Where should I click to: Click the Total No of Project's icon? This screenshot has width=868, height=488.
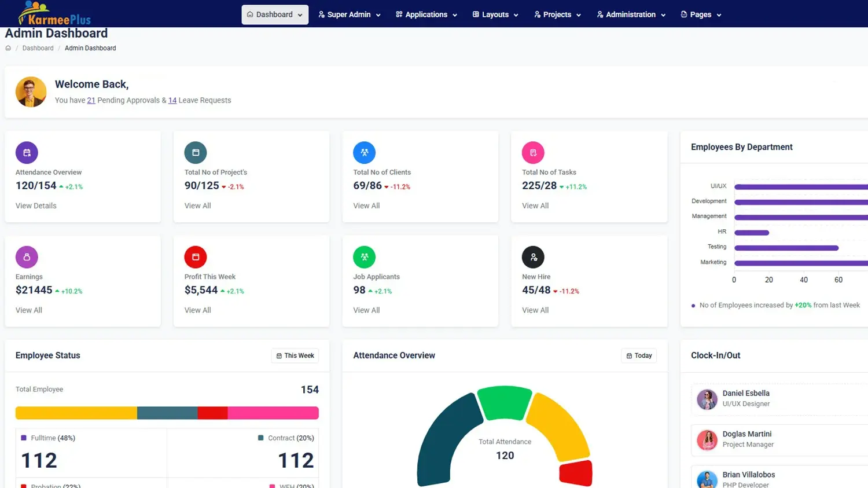click(x=196, y=153)
